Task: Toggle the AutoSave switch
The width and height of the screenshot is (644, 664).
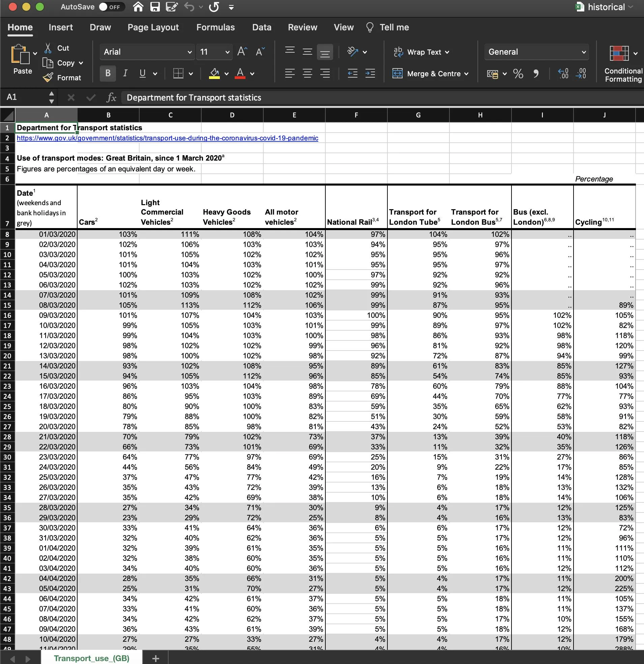Action: (111, 7)
